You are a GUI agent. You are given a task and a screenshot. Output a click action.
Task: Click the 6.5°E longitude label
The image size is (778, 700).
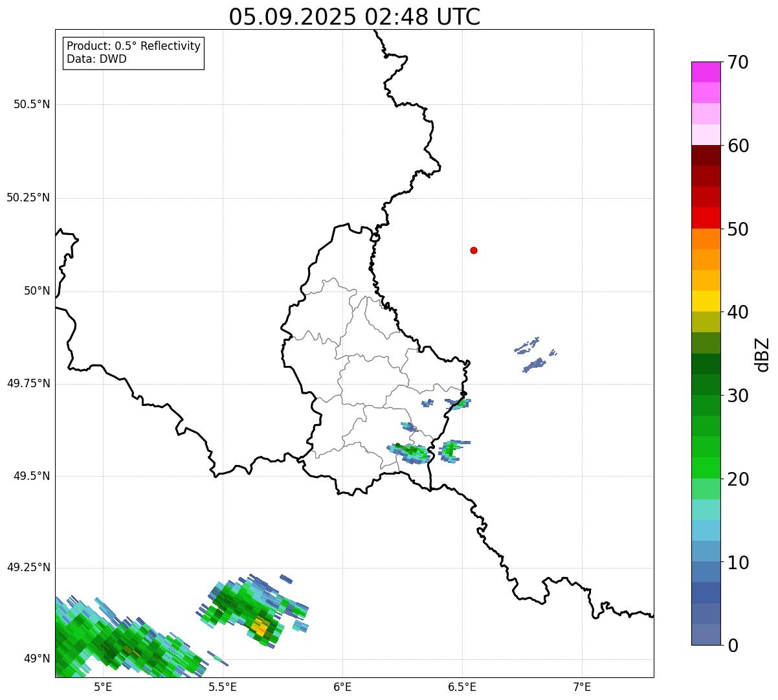click(x=462, y=686)
